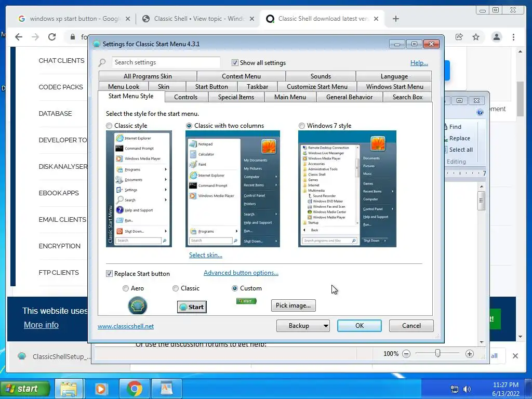This screenshot has width=532, height=399.
Task: Click the Classic style menu thumbnail
Action: pyautogui.click(x=139, y=189)
